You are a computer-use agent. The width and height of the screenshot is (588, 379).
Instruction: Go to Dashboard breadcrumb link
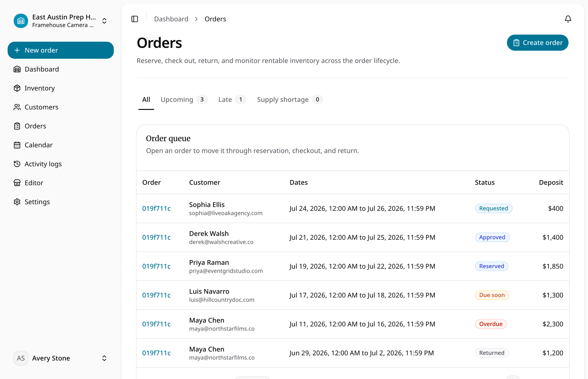pos(171,19)
